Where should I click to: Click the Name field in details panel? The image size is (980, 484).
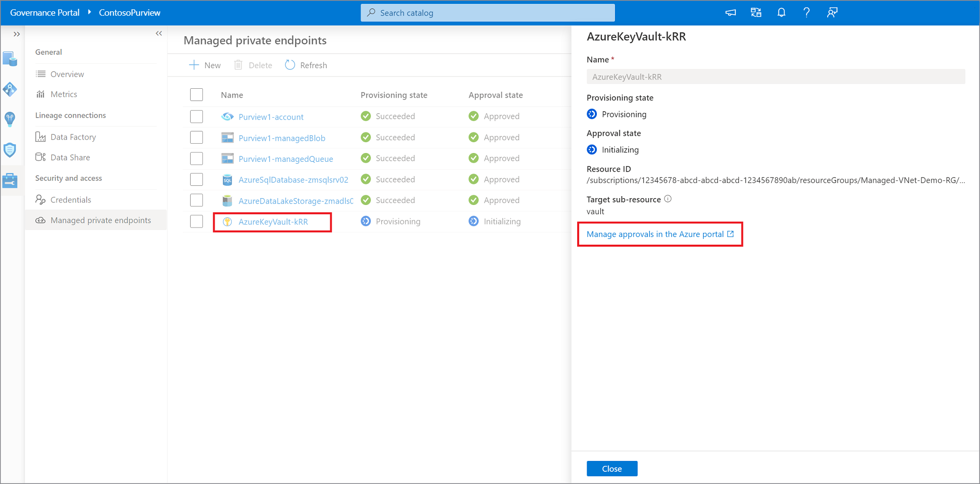tap(776, 76)
